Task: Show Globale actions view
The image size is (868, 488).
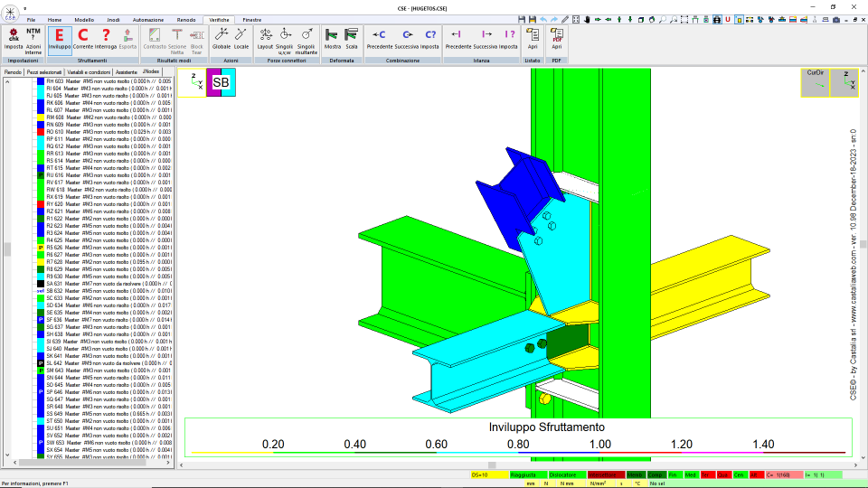Action: pyautogui.click(x=222, y=39)
